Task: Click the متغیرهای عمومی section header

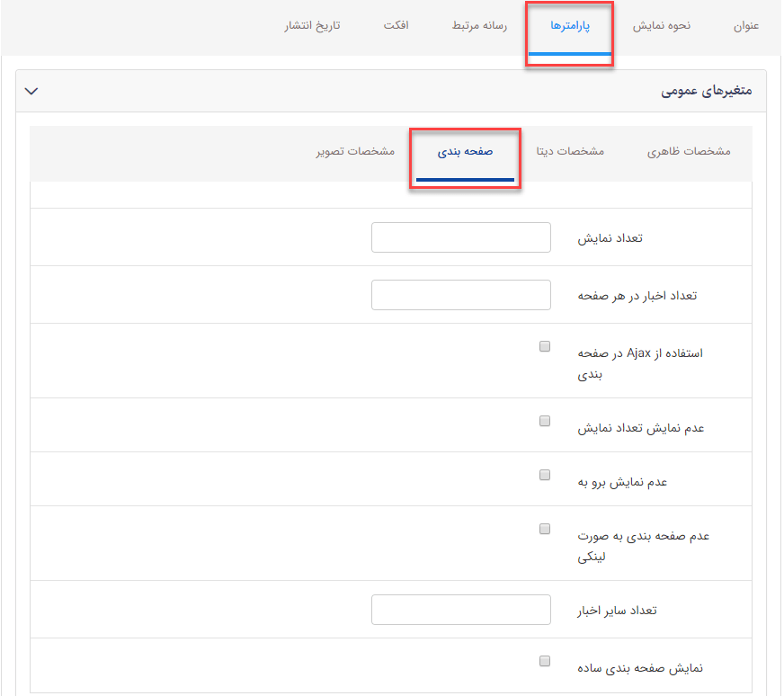Action: pyautogui.click(x=708, y=91)
